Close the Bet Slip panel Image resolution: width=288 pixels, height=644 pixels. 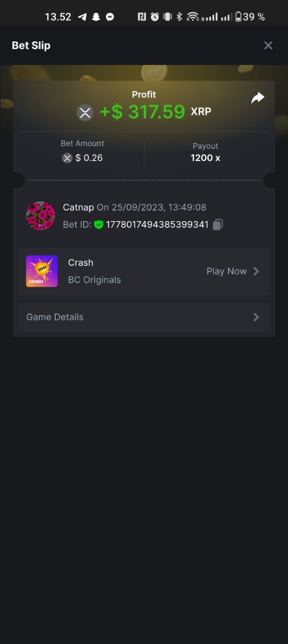(268, 46)
